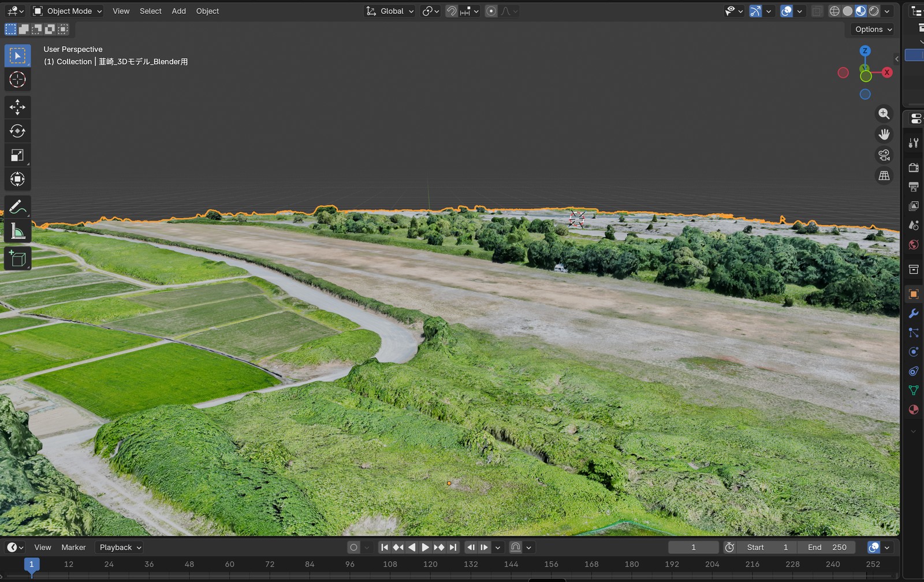Image resolution: width=924 pixels, height=582 pixels.
Task: Switch to wireframe viewport shading
Action: click(x=834, y=11)
